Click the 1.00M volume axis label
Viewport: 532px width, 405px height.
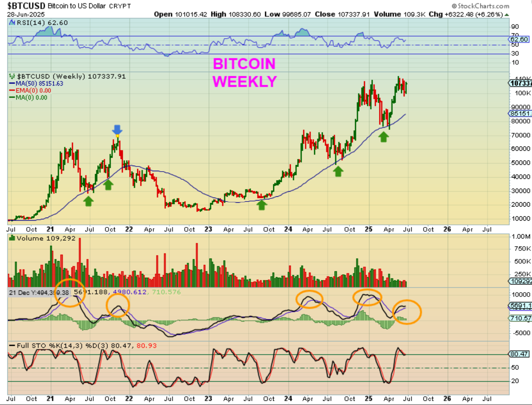[522, 236]
